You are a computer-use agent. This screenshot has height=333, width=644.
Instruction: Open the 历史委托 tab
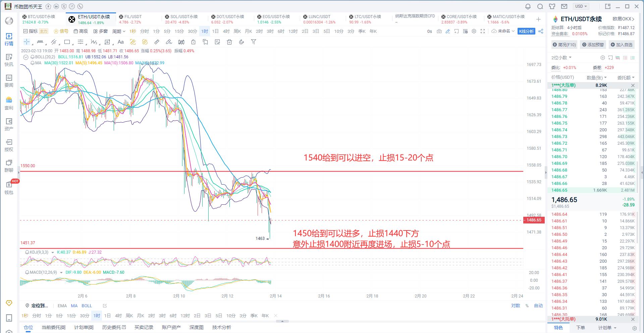(x=114, y=327)
